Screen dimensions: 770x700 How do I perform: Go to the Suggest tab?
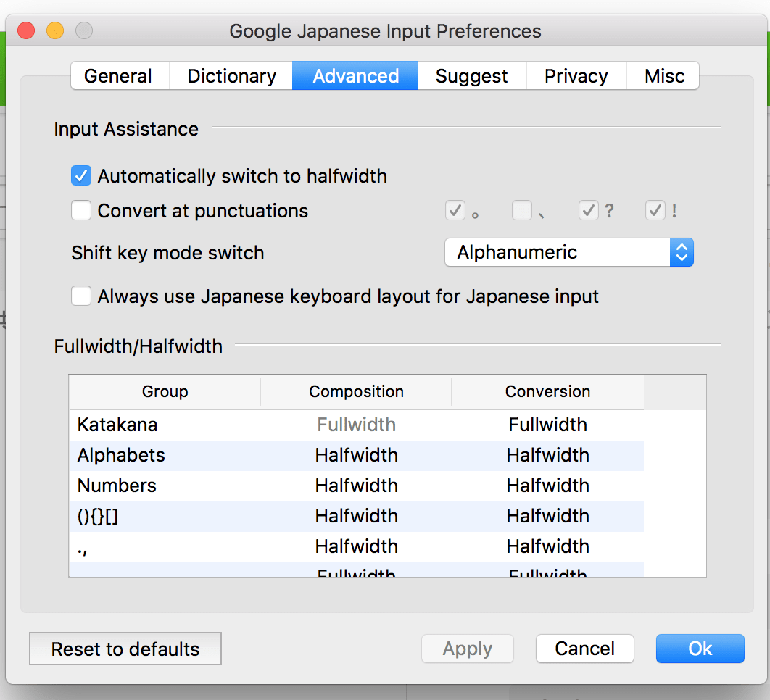(x=472, y=75)
